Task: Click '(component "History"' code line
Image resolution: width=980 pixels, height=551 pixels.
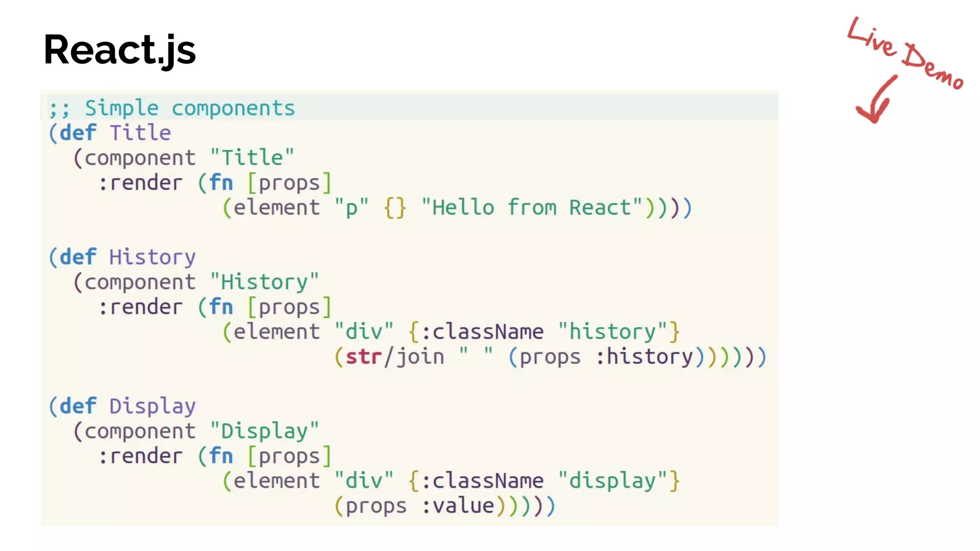Action: point(196,282)
